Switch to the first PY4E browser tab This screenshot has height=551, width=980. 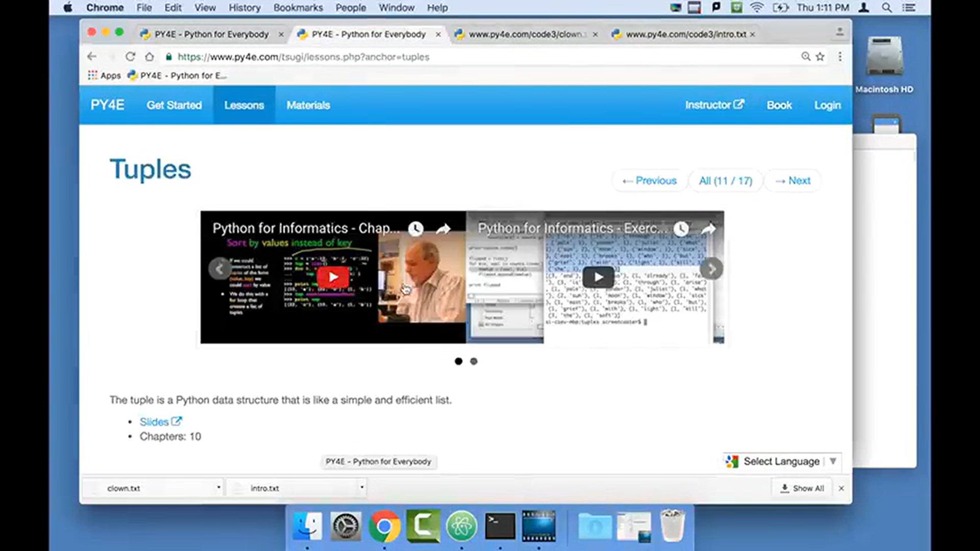tap(211, 34)
